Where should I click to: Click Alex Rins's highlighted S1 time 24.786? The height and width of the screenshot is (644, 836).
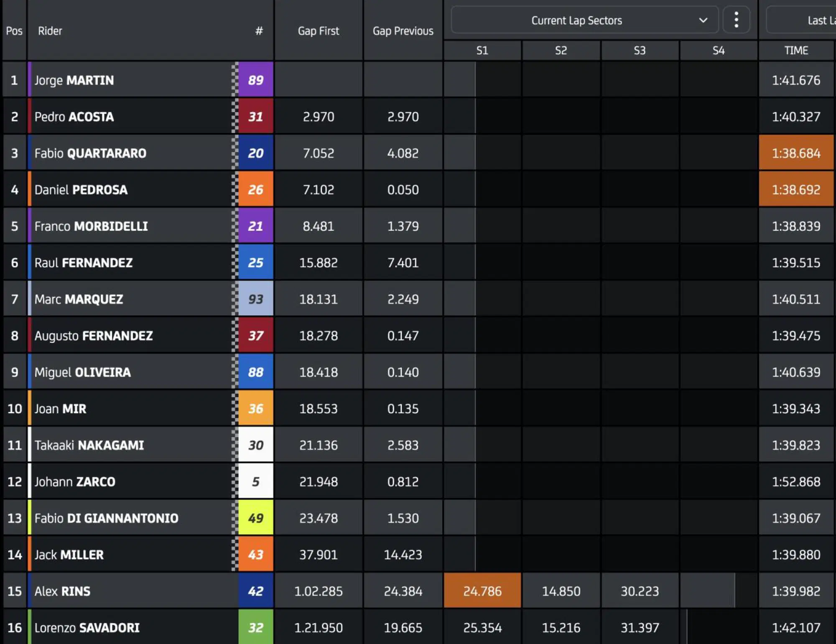(x=482, y=591)
